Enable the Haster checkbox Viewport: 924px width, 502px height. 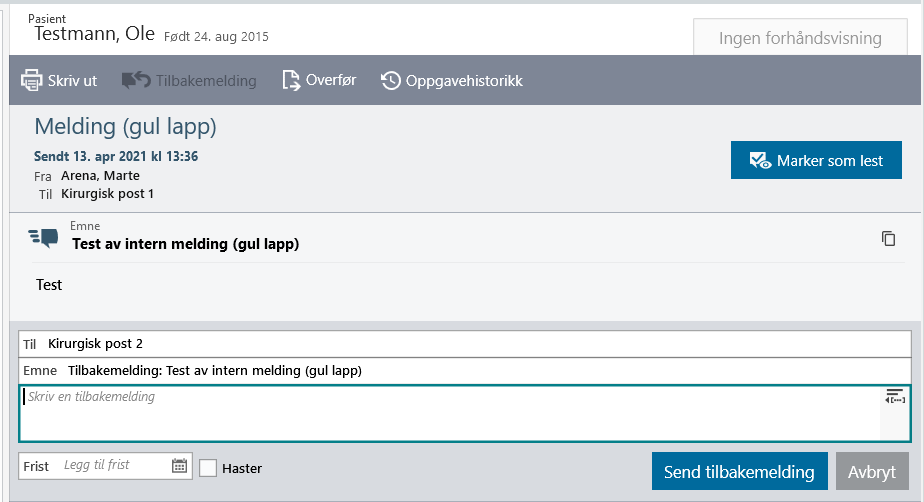click(208, 468)
